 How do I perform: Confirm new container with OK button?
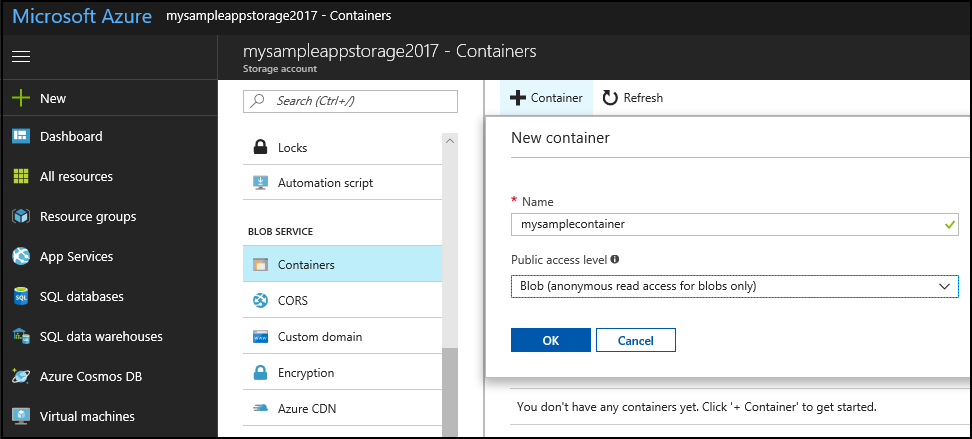[x=550, y=340]
